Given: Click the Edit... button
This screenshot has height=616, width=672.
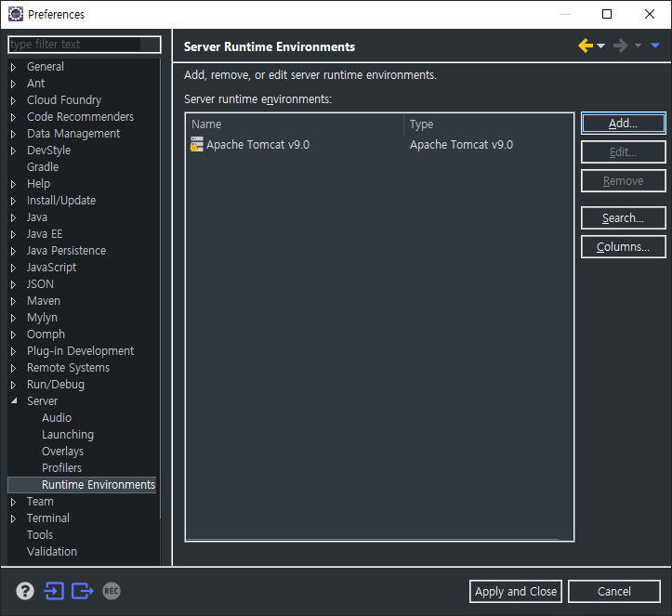Looking at the screenshot, I should tap(623, 152).
